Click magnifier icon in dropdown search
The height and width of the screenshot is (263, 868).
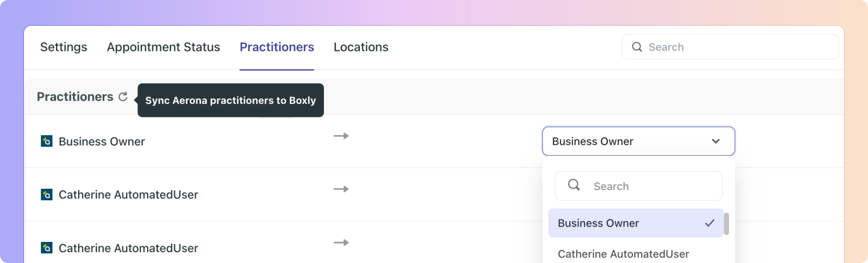tap(574, 185)
